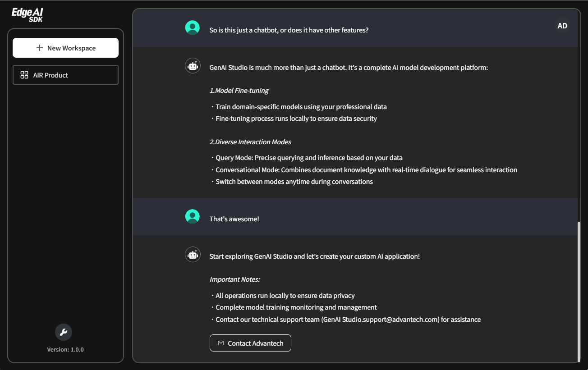Click the grid icon beside AIR Product
Image resolution: width=588 pixels, height=370 pixels.
(x=24, y=75)
